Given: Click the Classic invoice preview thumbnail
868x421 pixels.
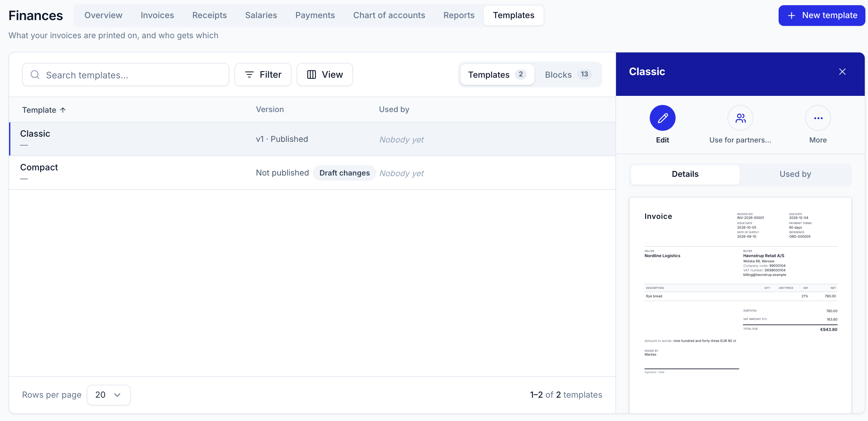Looking at the screenshot, I should coord(740,305).
